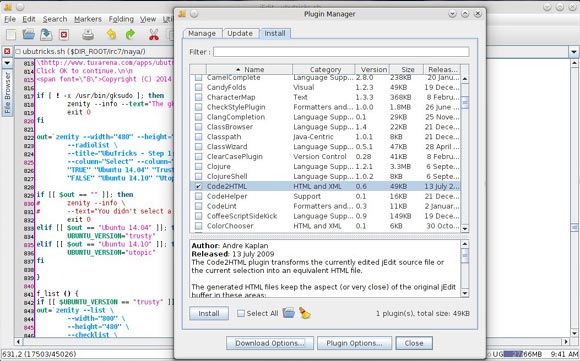Open the Markers menu
Viewport: 580px width, 361px height.
point(88,19)
